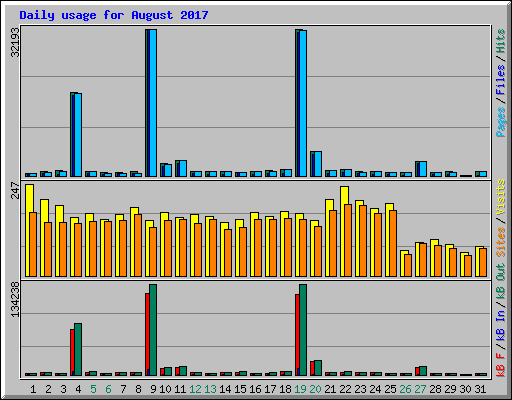Click day label 31 on the x-axis

[x=480, y=389]
